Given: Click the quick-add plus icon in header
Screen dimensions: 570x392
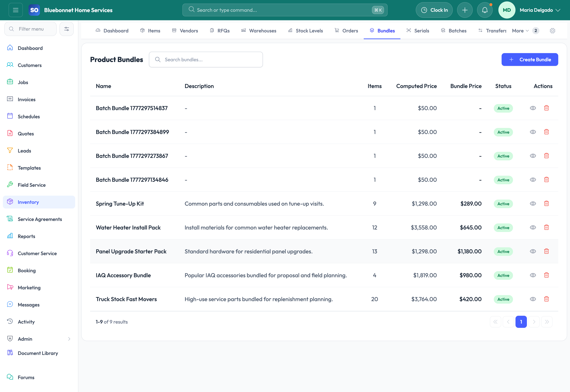Looking at the screenshot, I should (x=465, y=10).
